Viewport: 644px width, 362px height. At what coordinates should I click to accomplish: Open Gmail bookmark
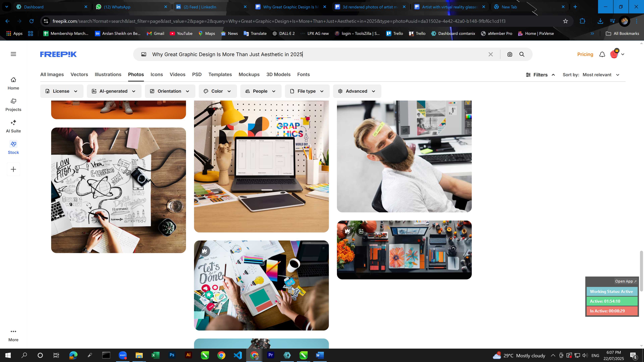click(155, 34)
